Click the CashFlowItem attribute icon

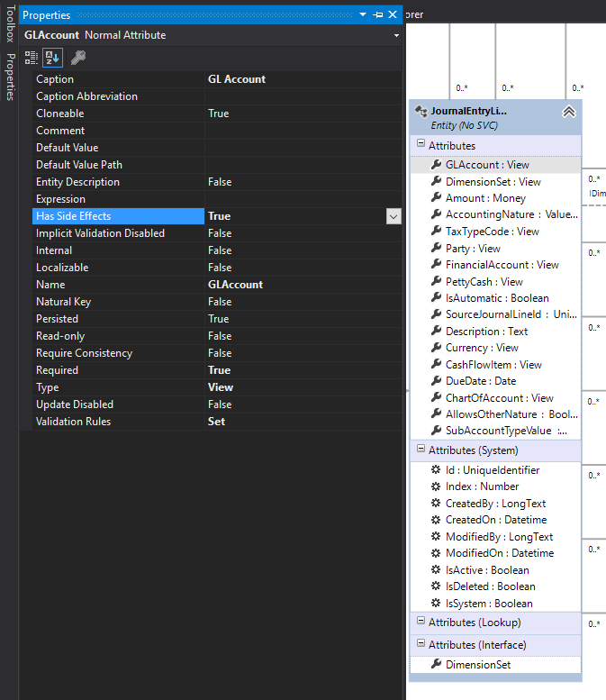pos(436,364)
